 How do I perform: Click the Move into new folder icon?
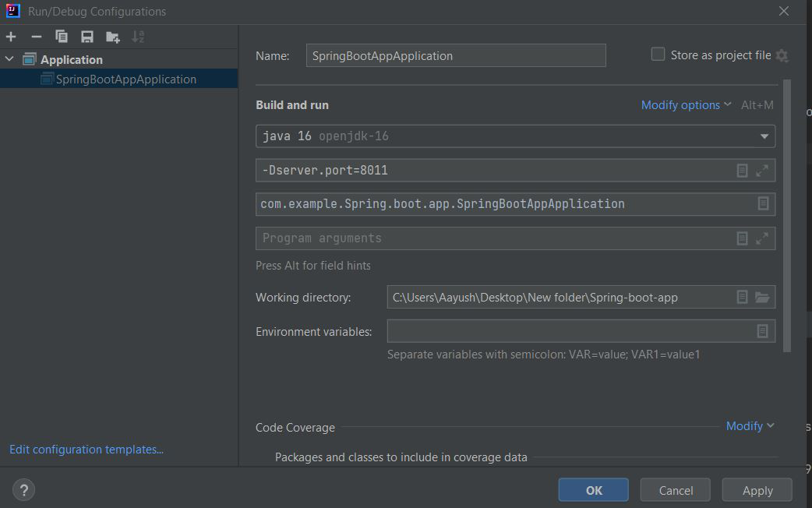113,37
